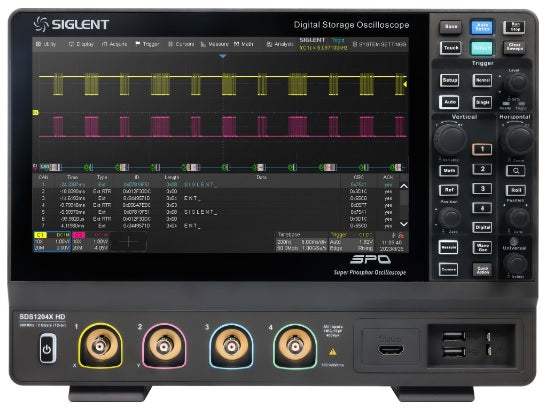
Task: Open the Timebase descriptor box
Action: coord(302,242)
